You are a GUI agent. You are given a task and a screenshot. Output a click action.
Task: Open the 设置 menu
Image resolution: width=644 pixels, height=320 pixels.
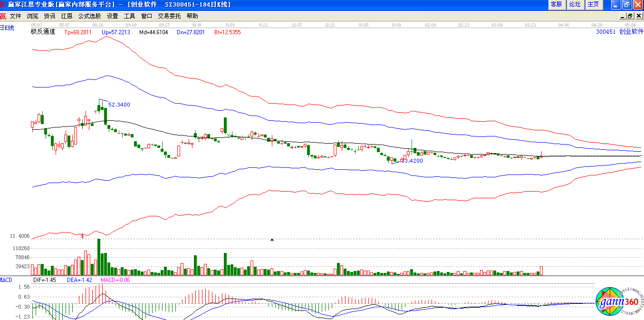coord(113,16)
